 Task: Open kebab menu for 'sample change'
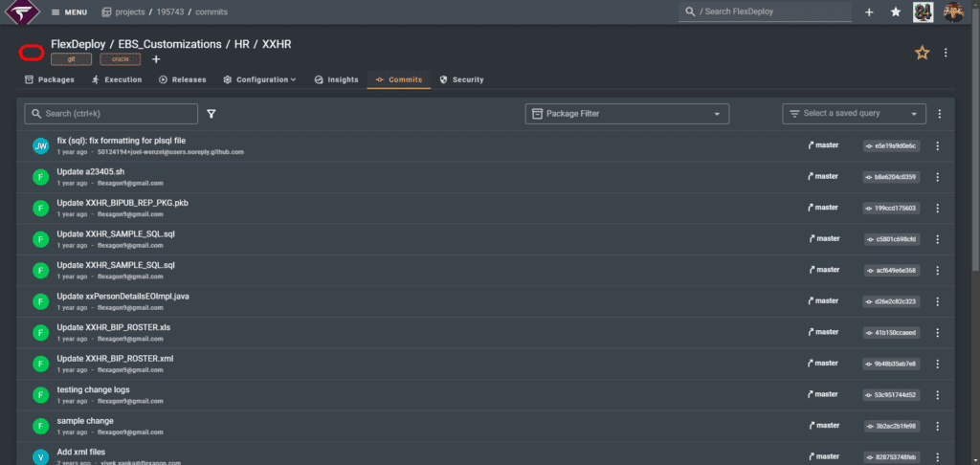tap(937, 427)
